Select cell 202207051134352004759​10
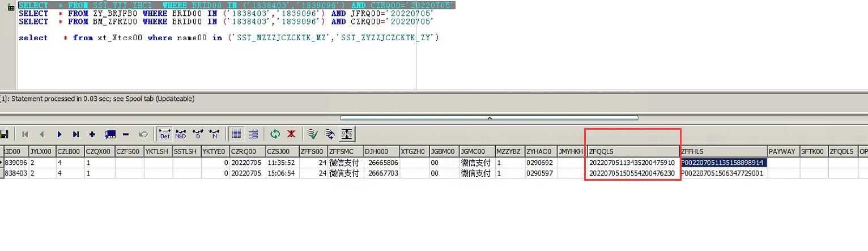This screenshot has width=868, height=251. pos(633,163)
